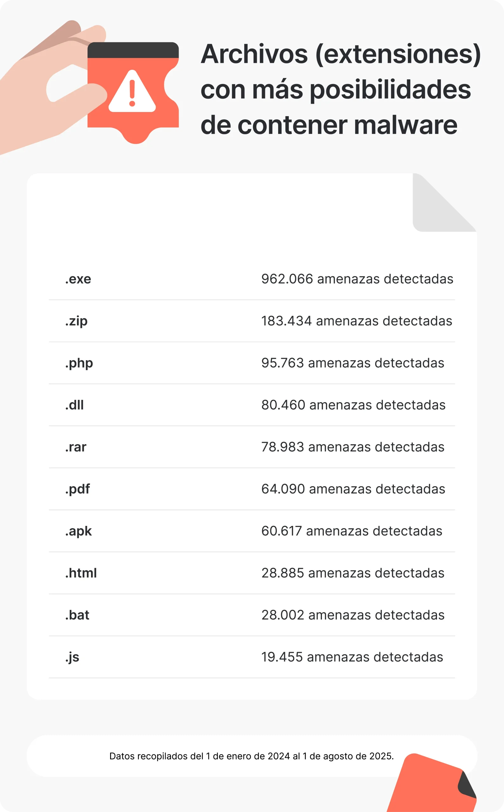Select the .apk extension label
Image resolution: width=504 pixels, height=812 pixels.
(78, 531)
